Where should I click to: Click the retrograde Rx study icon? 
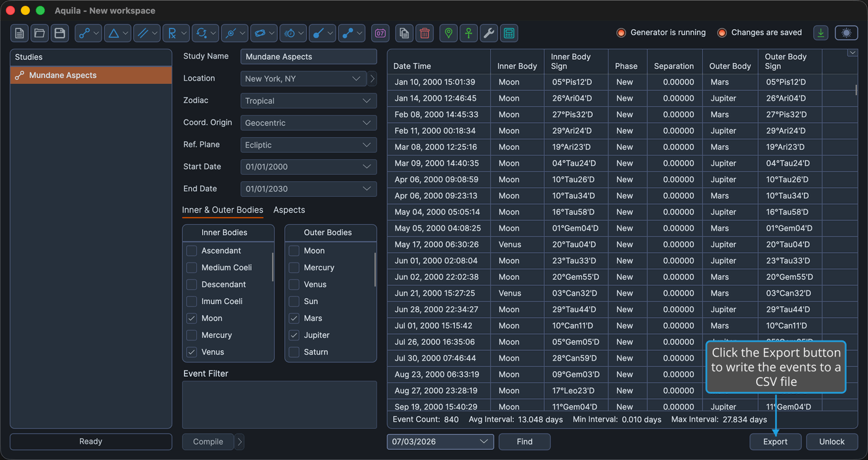[172, 33]
